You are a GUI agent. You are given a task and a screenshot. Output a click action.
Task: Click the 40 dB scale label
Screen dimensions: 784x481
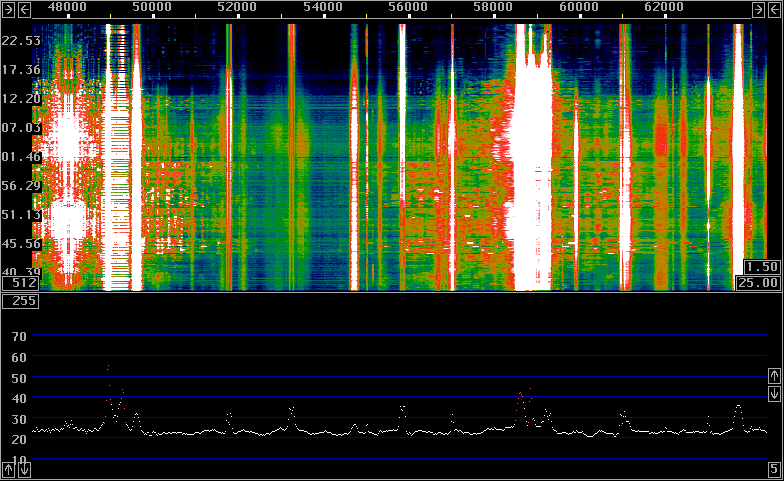[x=19, y=398]
